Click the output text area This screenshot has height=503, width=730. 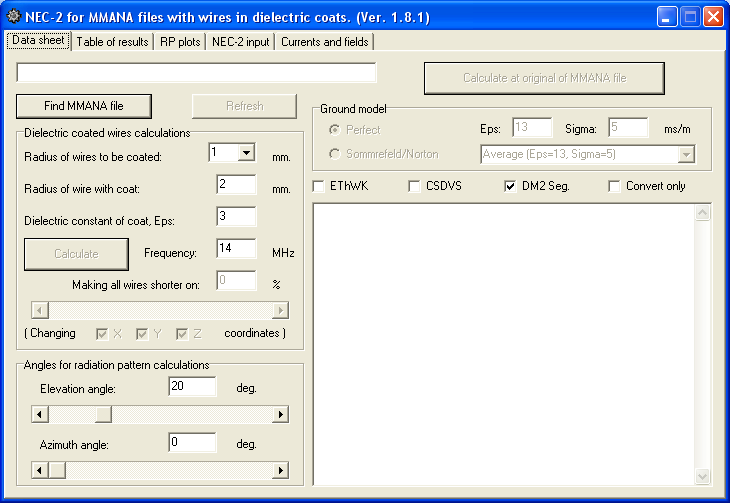(x=504, y=345)
